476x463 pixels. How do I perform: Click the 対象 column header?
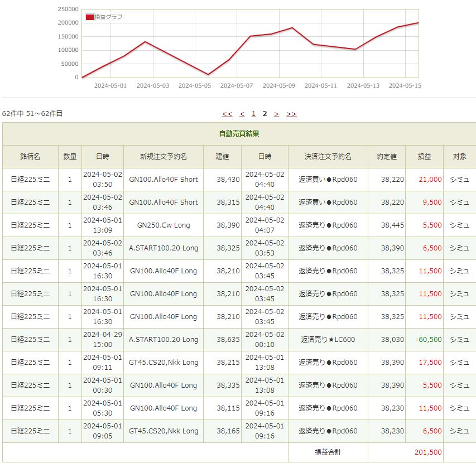[459, 157]
